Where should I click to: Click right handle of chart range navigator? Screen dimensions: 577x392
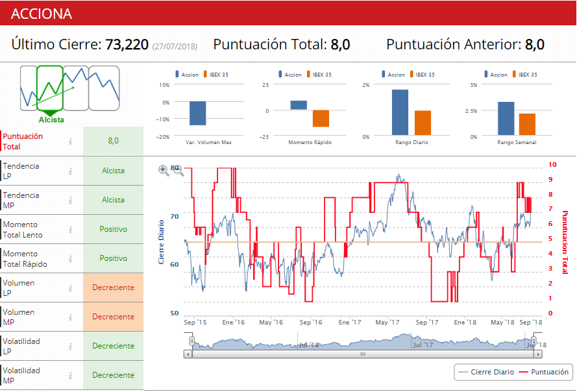[534, 341]
